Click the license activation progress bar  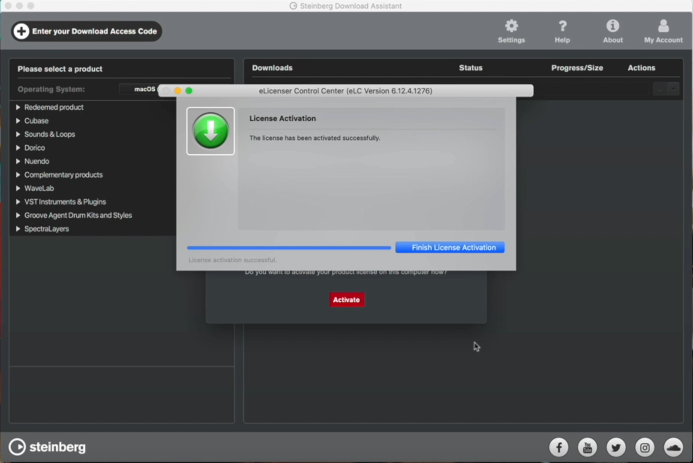click(289, 248)
